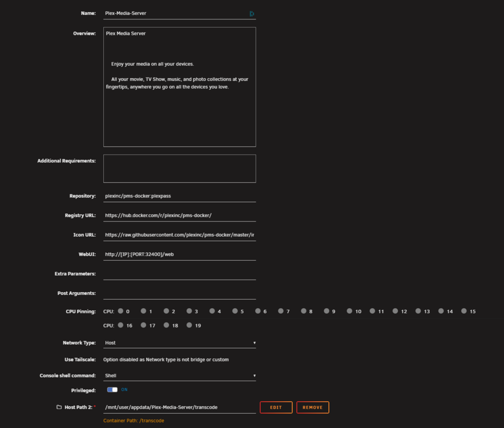The height and width of the screenshot is (428, 504).
Task: Click the Registry URL field
Action: pos(179,216)
